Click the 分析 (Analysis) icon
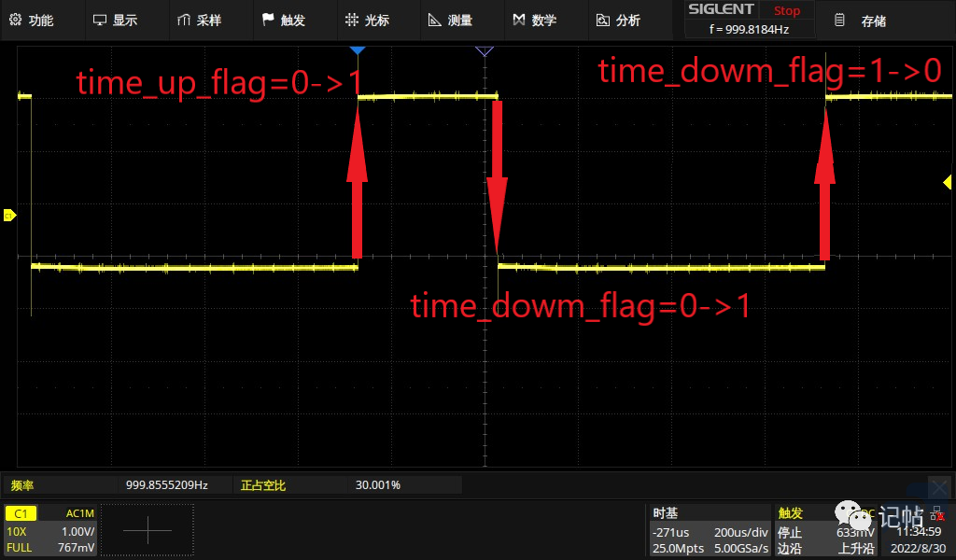956x560 pixels. (603, 20)
